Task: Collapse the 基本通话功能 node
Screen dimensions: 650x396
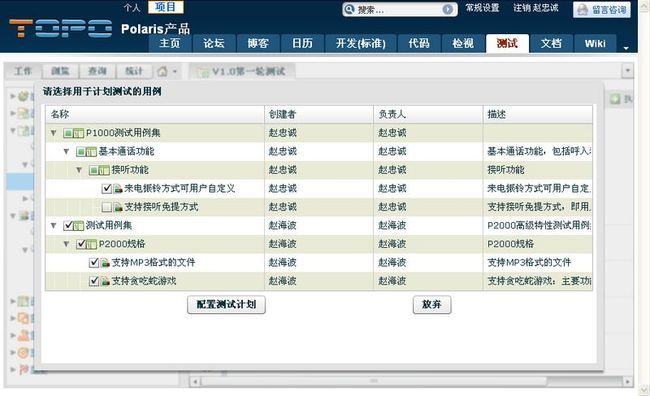Action: pos(66,152)
